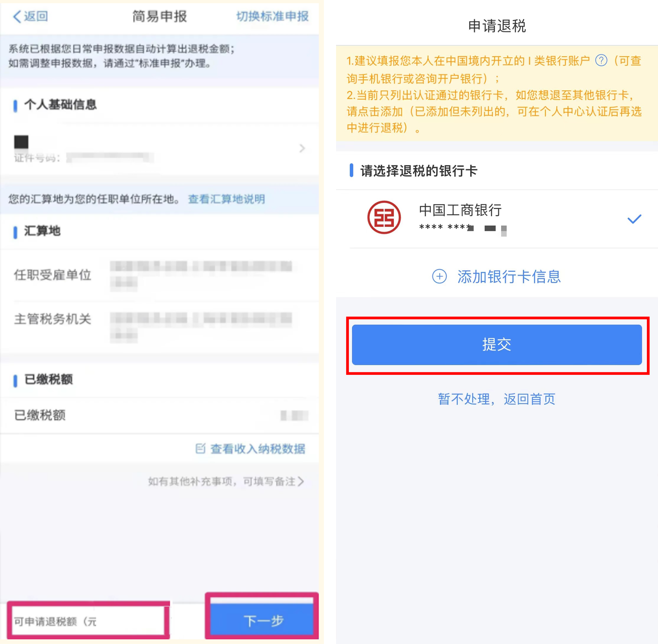This screenshot has height=644, width=658.
Task: Switch to 切换标准申报 mode
Action: pyautogui.click(x=272, y=16)
